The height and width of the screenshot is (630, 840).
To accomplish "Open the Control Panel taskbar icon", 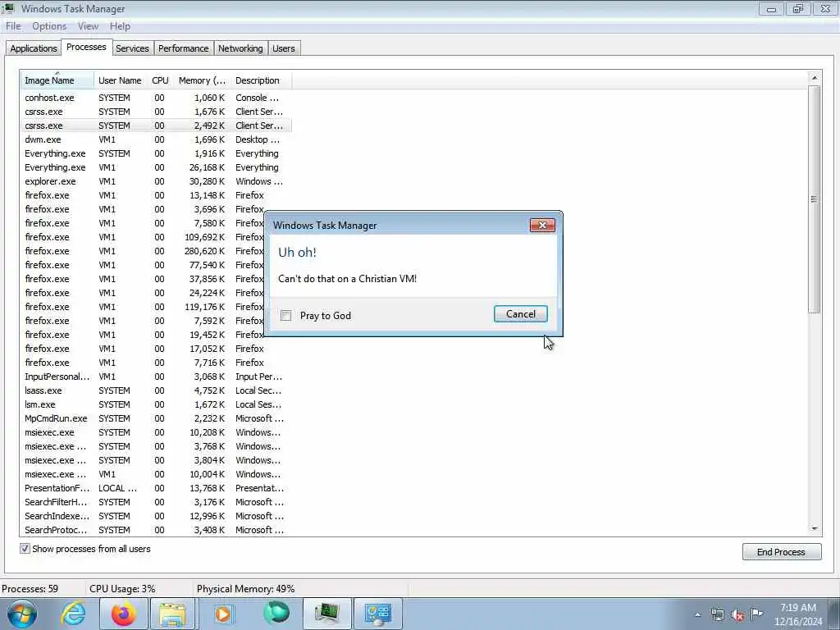I will click(377, 614).
